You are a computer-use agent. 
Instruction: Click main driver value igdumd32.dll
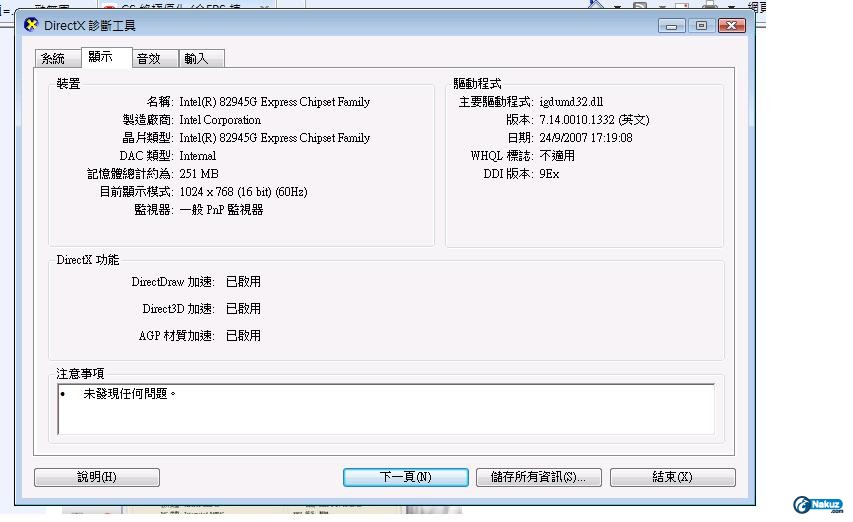(571, 102)
